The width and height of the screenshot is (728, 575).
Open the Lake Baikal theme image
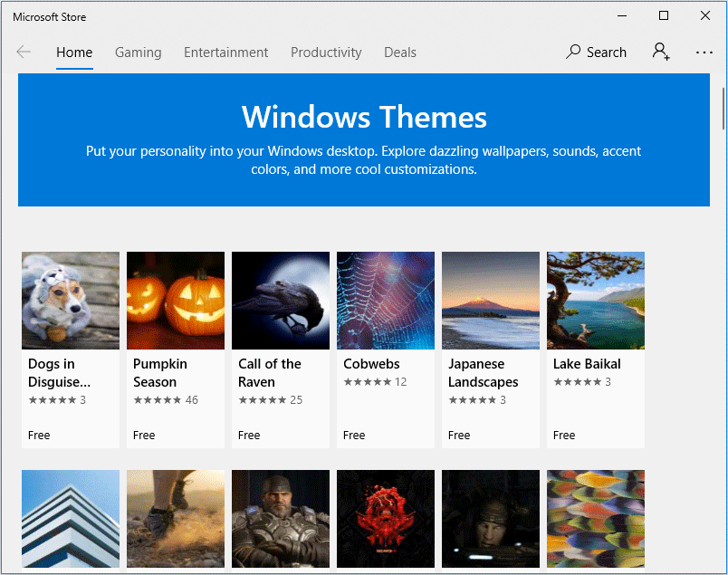coord(596,301)
